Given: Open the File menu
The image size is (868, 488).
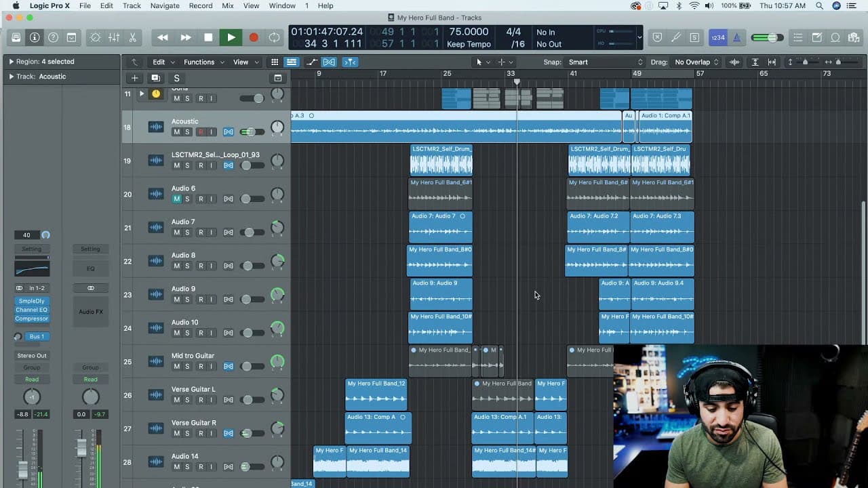Looking at the screenshot, I should [x=85, y=5].
